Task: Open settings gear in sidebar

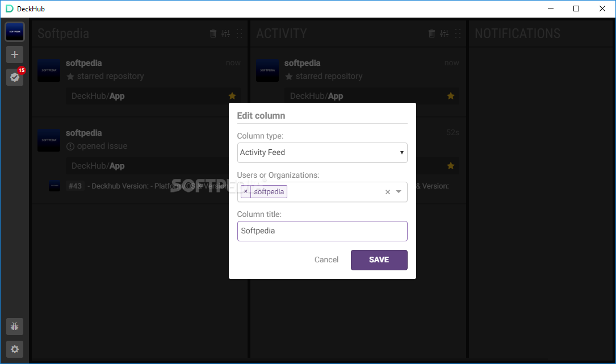Action: [x=15, y=349]
